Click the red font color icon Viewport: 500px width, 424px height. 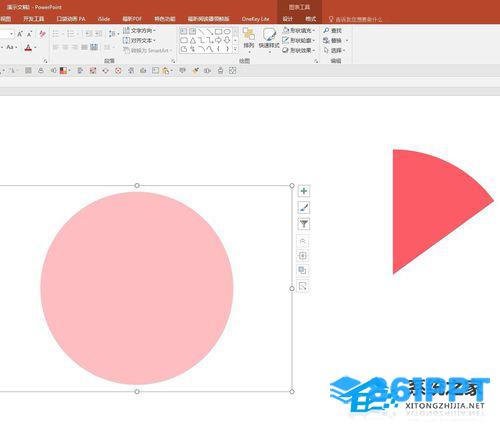[28, 48]
